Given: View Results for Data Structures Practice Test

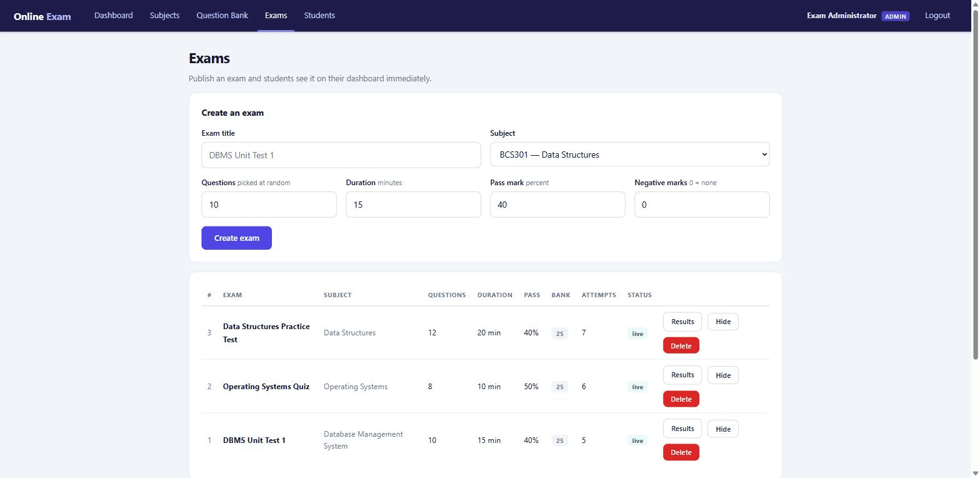Looking at the screenshot, I should (682, 322).
